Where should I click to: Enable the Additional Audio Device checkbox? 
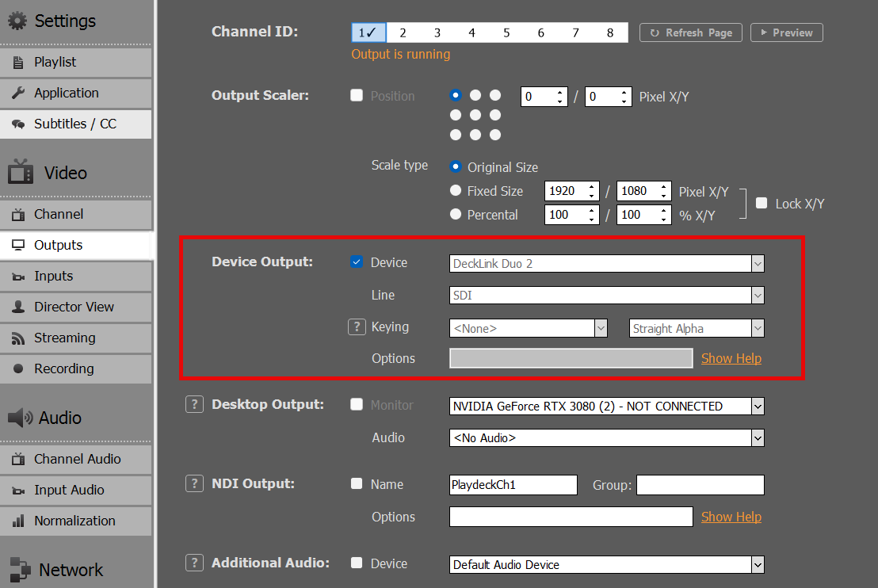point(357,563)
